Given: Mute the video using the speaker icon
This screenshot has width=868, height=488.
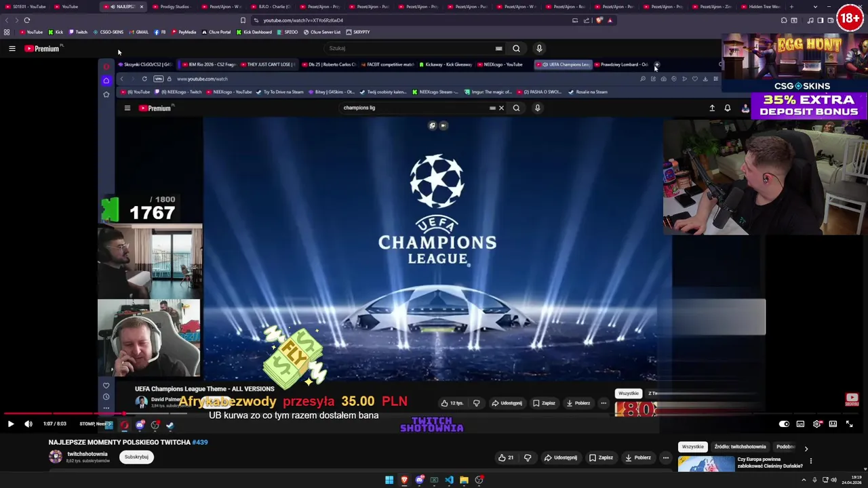Looking at the screenshot, I should coord(28,424).
